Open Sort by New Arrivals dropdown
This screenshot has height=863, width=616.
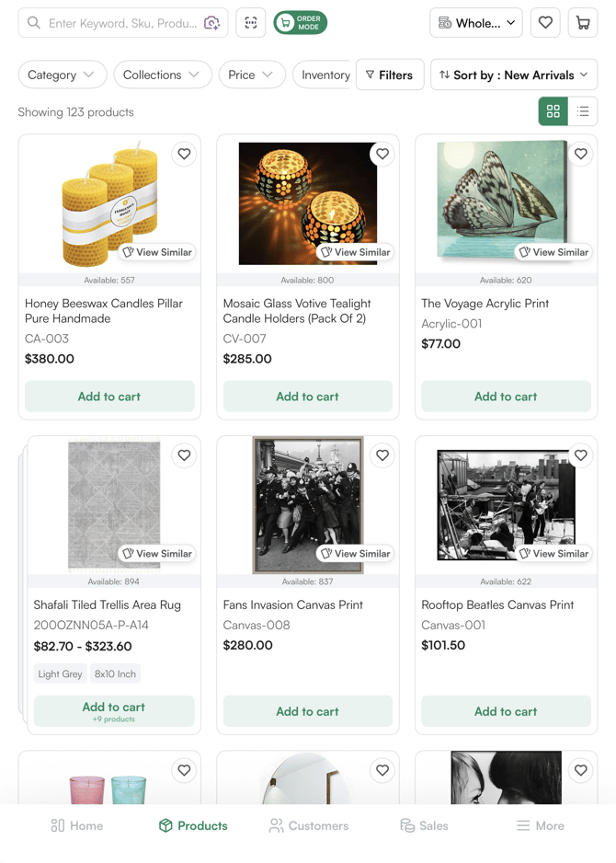coord(514,75)
